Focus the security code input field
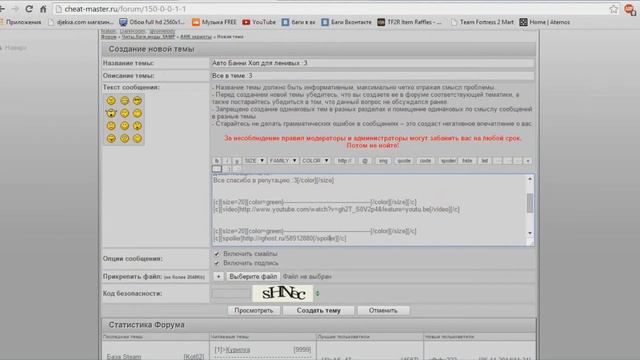The image size is (640, 360). (x=231, y=293)
